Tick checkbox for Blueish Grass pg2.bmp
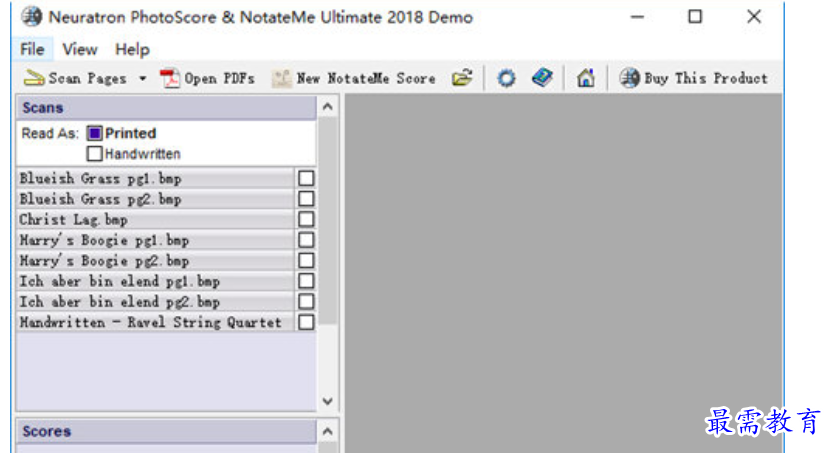 pyautogui.click(x=306, y=199)
